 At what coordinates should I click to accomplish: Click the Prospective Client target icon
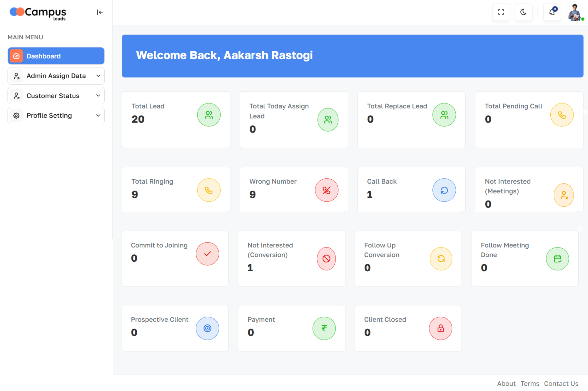pos(207,328)
